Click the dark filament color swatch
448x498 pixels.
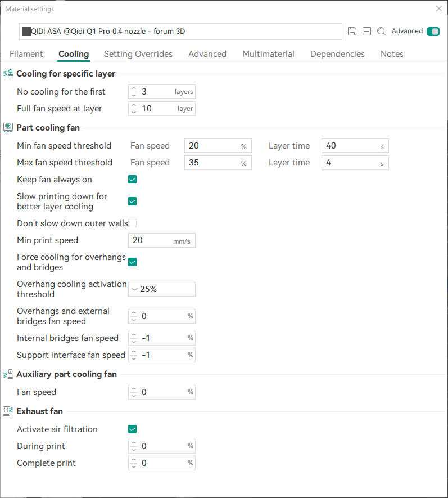[x=26, y=32]
